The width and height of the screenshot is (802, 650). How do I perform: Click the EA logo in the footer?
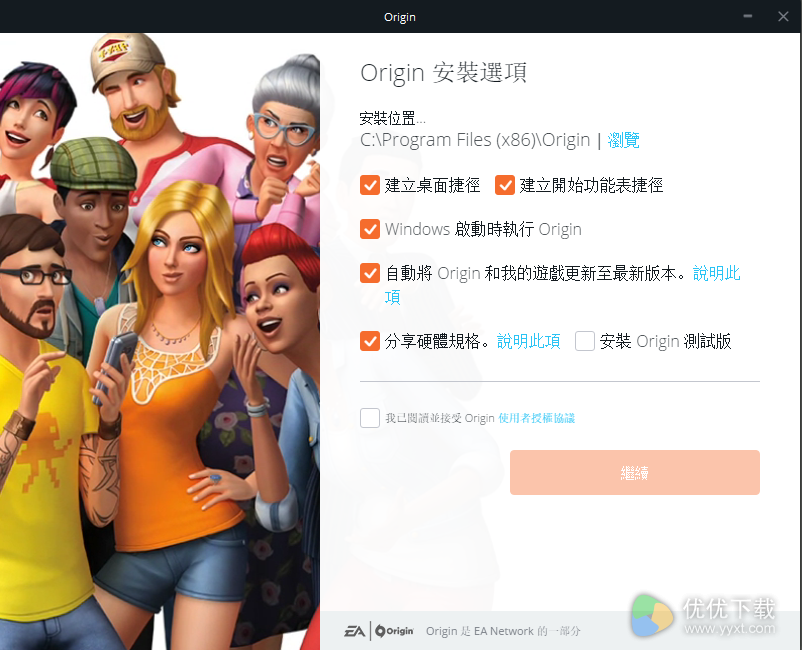pos(354,631)
